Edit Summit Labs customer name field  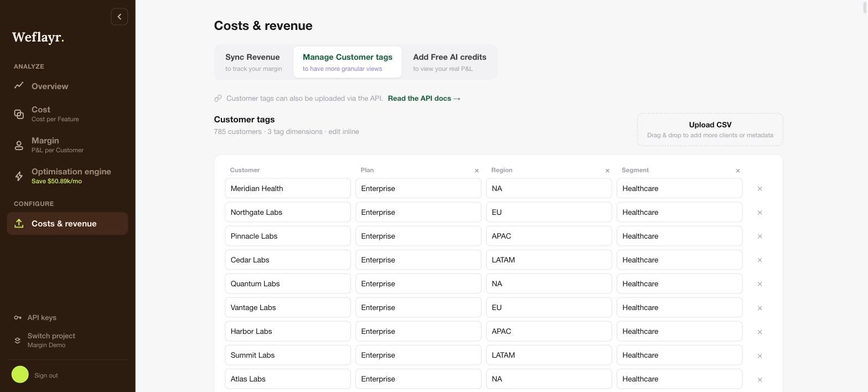pyautogui.click(x=288, y=355)
